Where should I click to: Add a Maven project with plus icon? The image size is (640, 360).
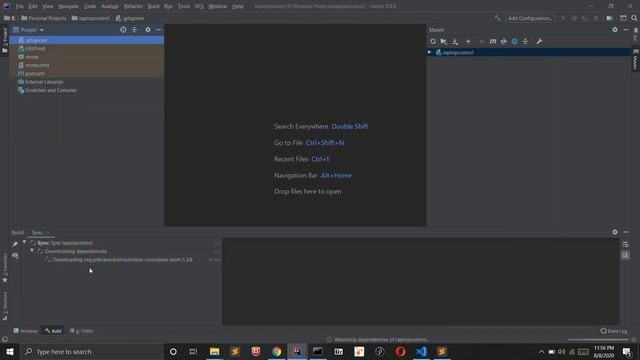[x=468, y=41]
